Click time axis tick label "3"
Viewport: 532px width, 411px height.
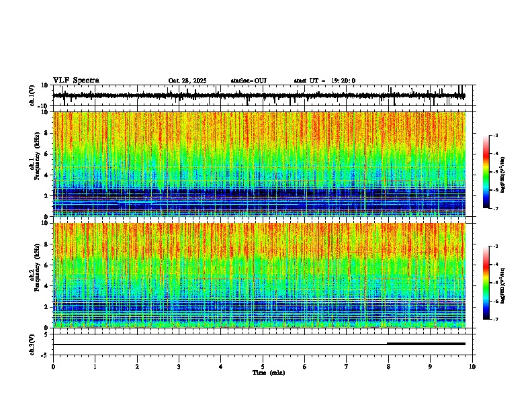click(179, 367)
